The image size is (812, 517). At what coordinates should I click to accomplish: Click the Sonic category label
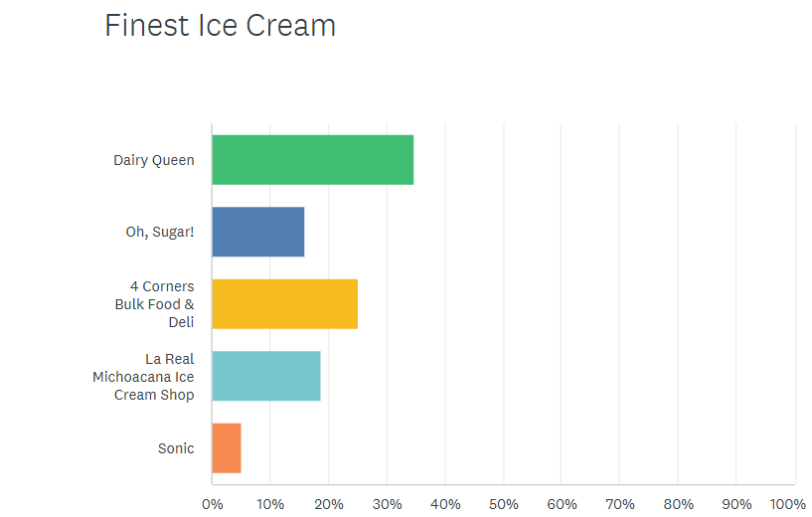[176, 448]
